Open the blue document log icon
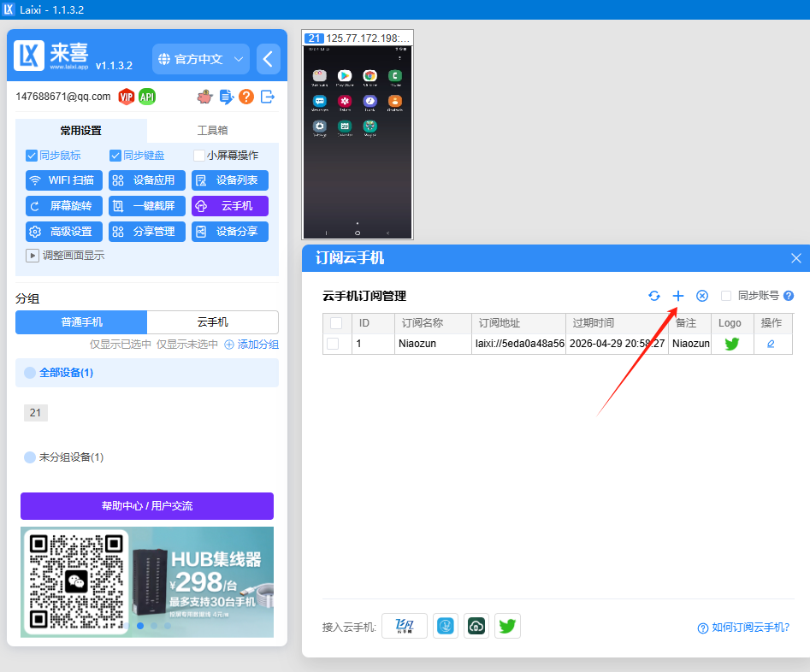810x672 pixels. tap(227, 97)
